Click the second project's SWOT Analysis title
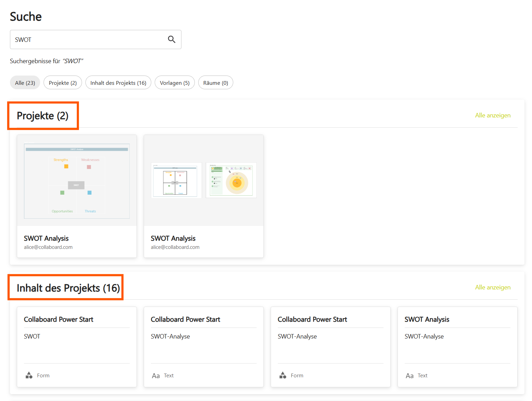 click(173, 238)
